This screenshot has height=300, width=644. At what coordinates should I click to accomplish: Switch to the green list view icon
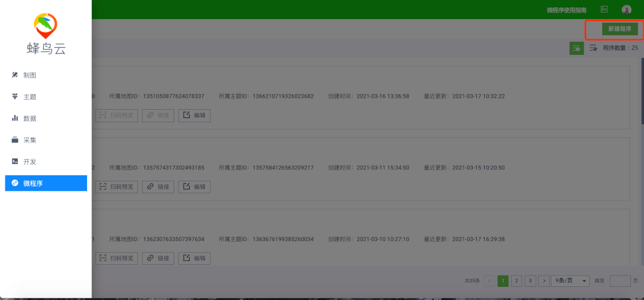(x=576, y=48)
